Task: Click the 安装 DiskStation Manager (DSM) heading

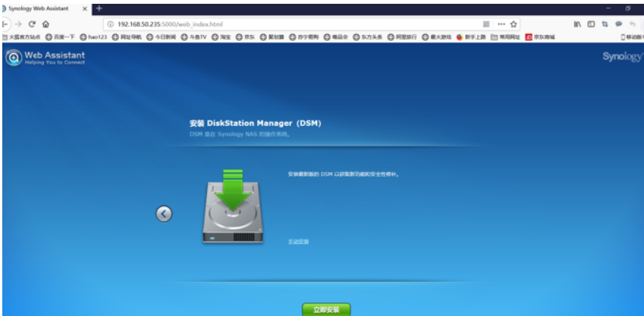Action: 255,123
